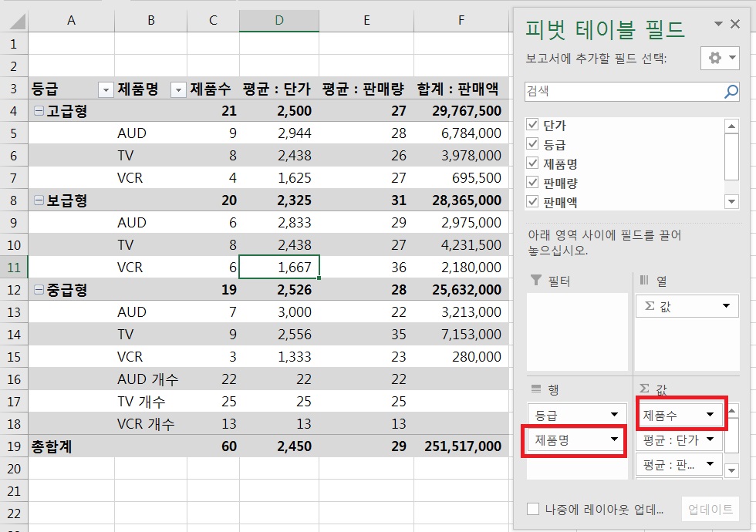Click in the field search box
Screen dimensions: 756x532
[x=622, y=92]
